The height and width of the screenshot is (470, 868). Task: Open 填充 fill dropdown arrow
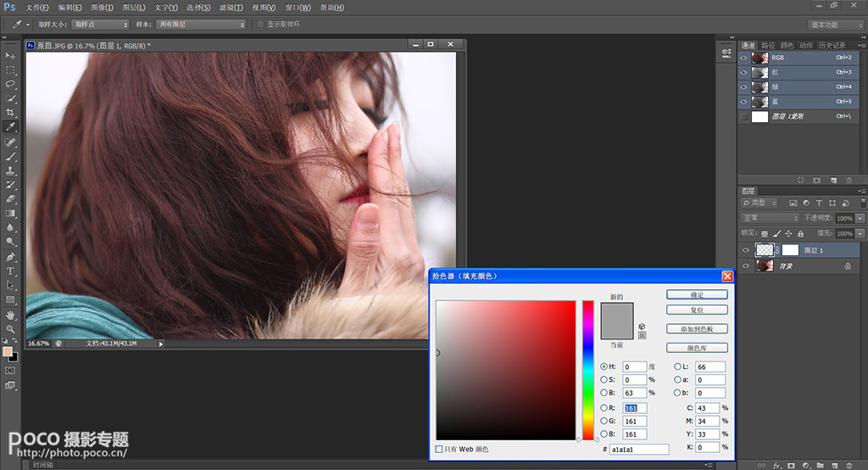[x=860, y=234]
